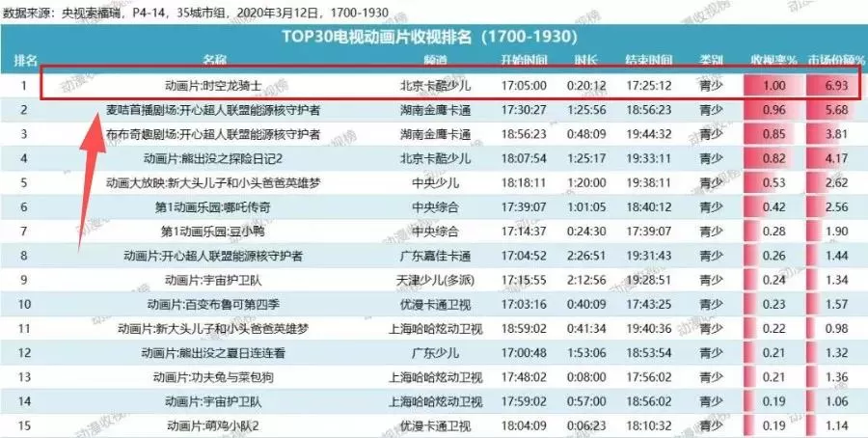Select 动画片:萌鸡小队2 in row 15

(x=213, y=424)
